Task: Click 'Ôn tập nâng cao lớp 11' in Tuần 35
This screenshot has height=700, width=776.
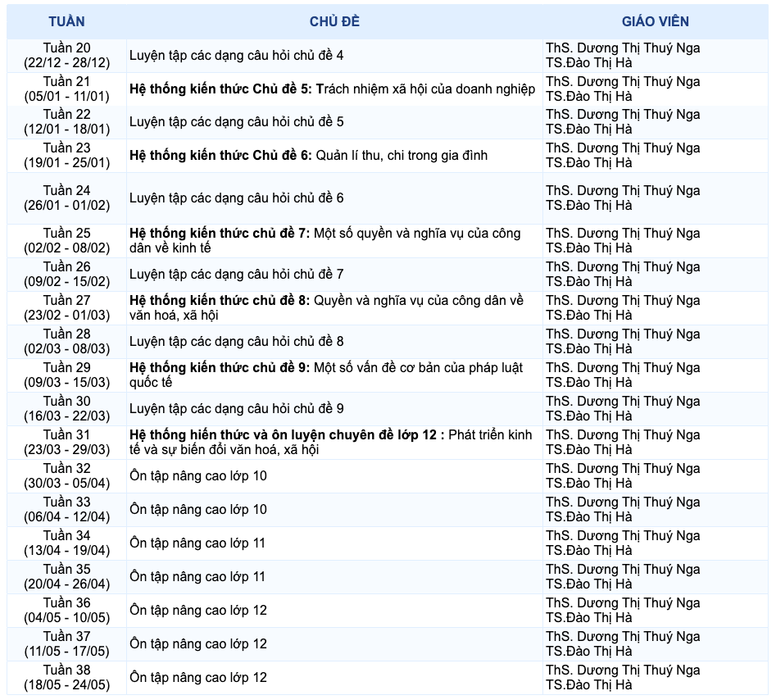Action: click(x=197, y=577)
